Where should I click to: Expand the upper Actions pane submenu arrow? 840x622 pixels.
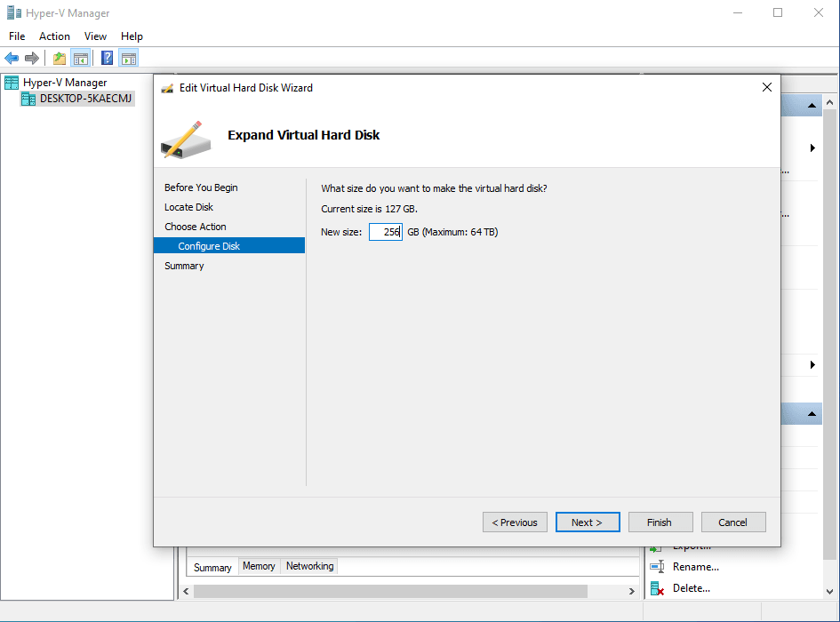(812, 148)
